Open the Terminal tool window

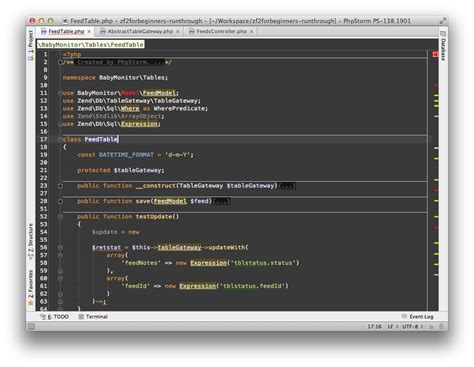93,317
